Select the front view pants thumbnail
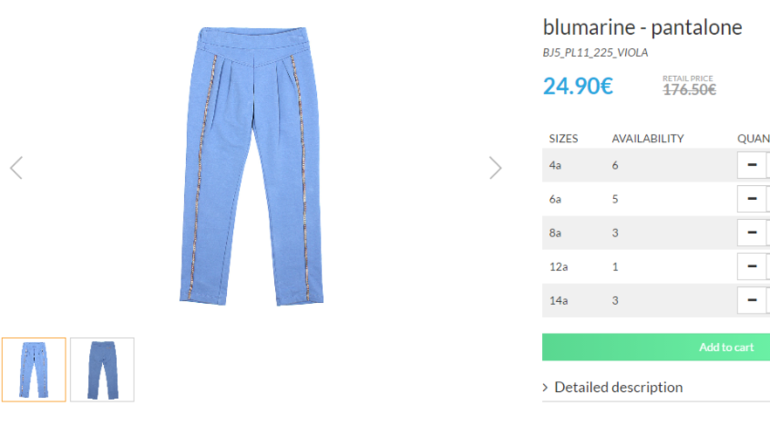 point(34,369)
